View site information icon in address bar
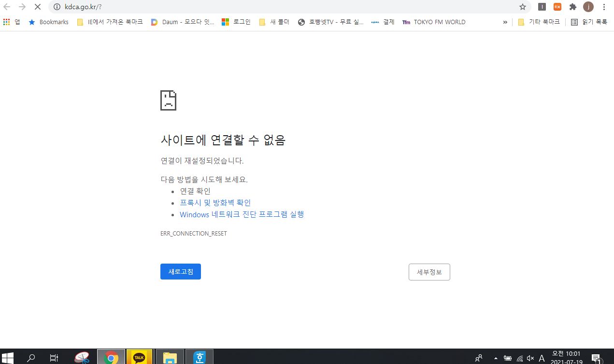614x364 pixels. (57, 7)
